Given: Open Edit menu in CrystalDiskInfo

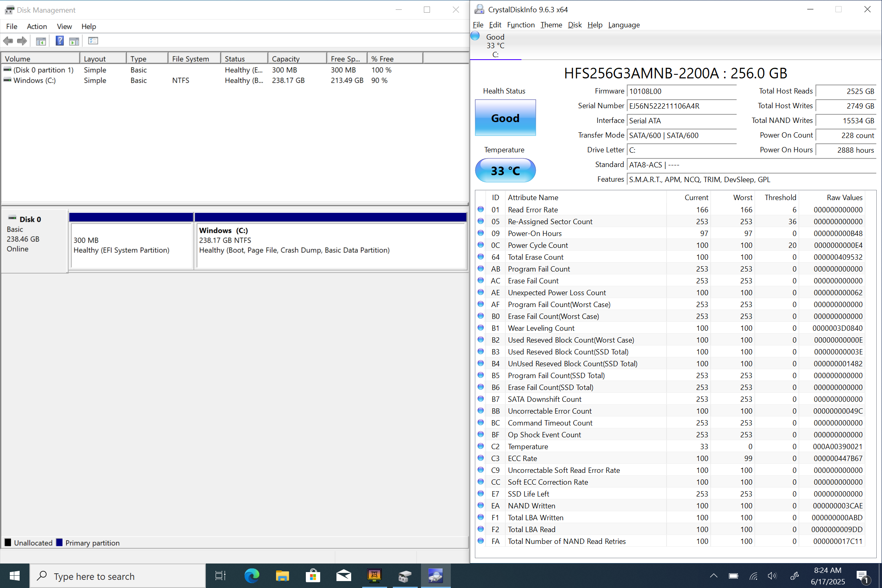Looking at the screenshot, I should [x=495, y=25].
